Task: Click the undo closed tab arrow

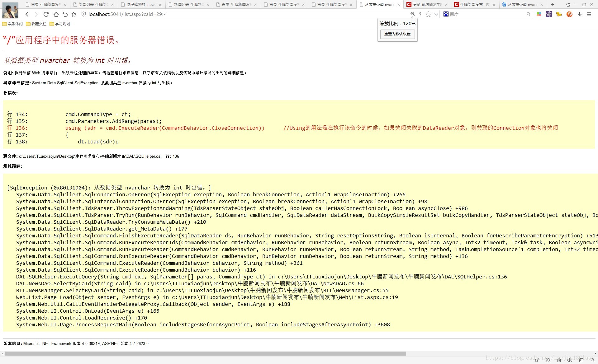Action: (65, 14)
